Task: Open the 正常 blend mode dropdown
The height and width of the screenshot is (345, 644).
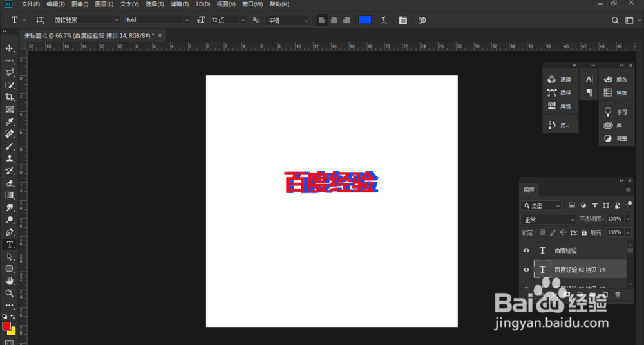Action: coord(549,219)
